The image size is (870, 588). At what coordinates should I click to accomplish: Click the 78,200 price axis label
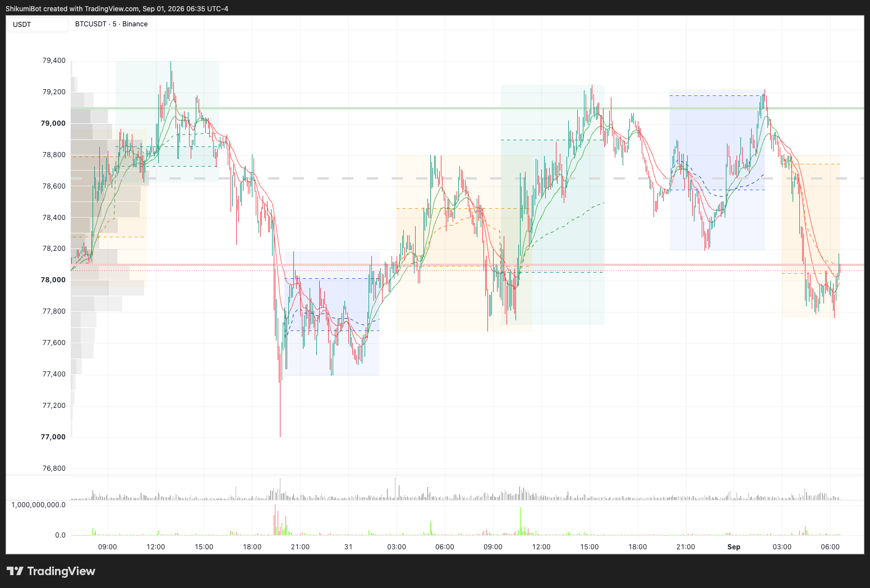point(54,249)
